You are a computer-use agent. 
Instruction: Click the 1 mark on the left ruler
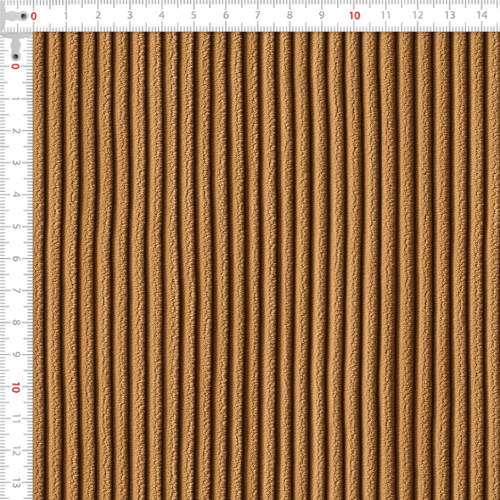point(16,99)
